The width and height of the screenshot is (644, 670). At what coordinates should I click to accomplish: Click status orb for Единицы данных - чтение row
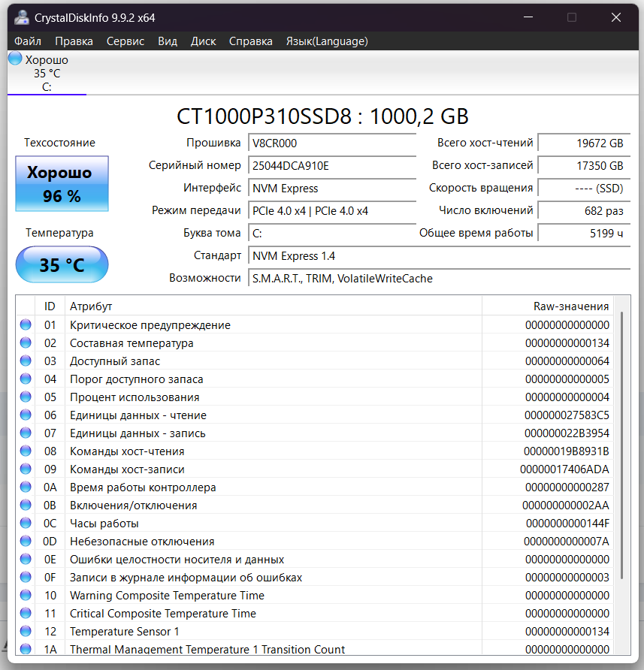click(26, 415)
